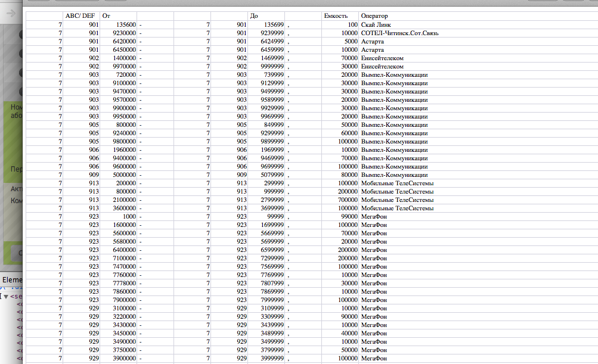Select the end number 3499999
This screenshot has height=364, width=598.
[272, 343]
